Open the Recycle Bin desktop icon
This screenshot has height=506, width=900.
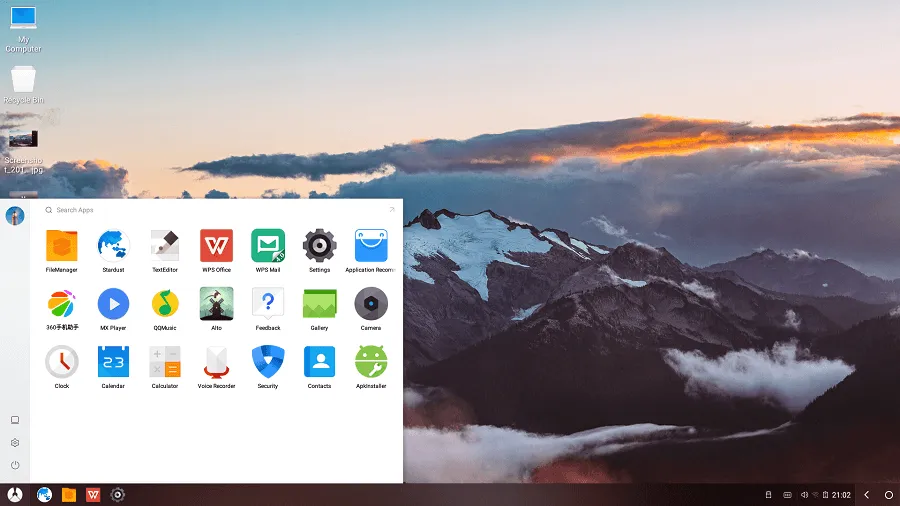point(24,81)
